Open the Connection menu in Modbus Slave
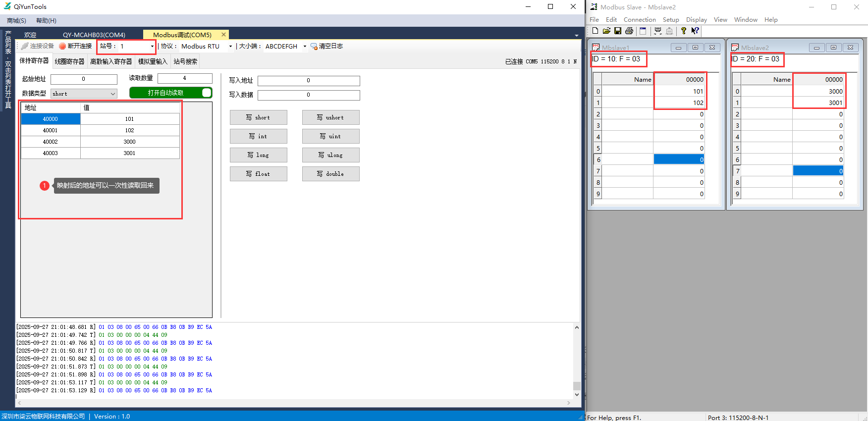The width and height of the screenshot is (868, 421). click(639, 20)
